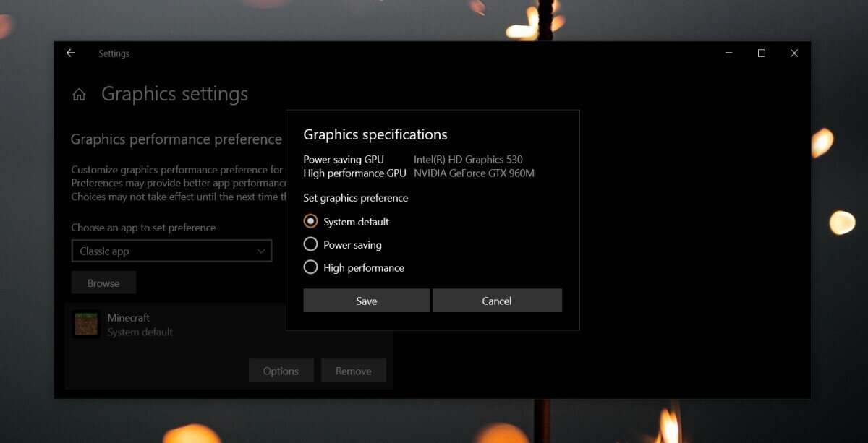Click the Settings title in title bar
868x443 pixels.
click(114, 53)
